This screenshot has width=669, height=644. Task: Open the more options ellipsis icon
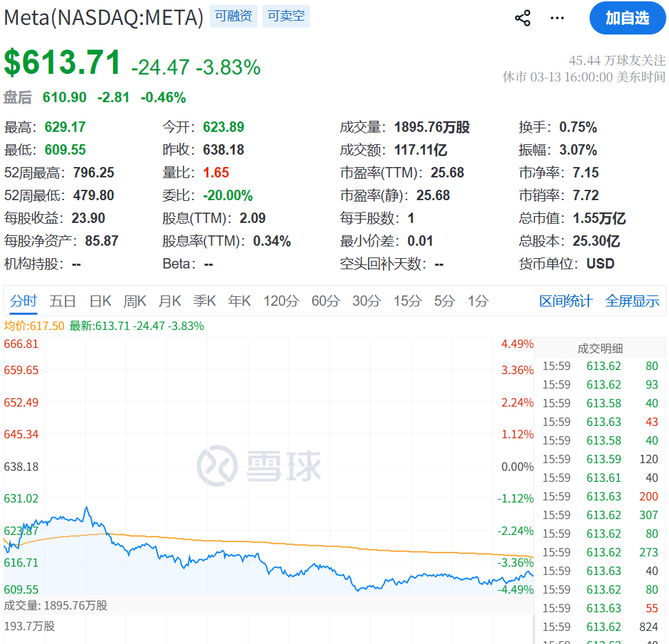click(556, 19)
